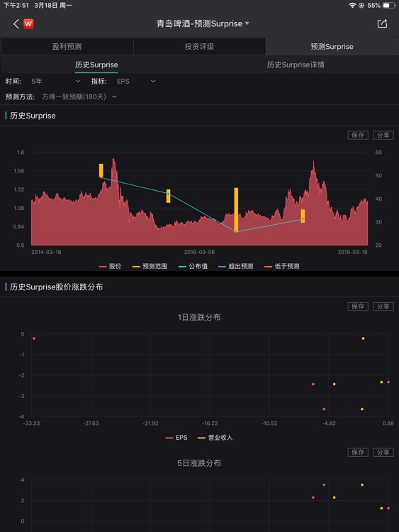Open the 历史Surprise sub-tab
Image resolution: width=399 pixels, height=532 pixels.
tap(96, 65)
